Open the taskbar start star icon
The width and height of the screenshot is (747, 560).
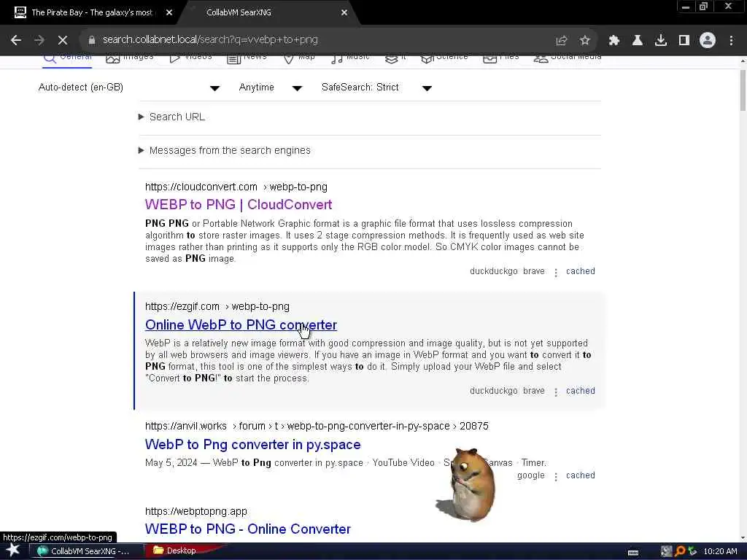[x=13, y=551]
